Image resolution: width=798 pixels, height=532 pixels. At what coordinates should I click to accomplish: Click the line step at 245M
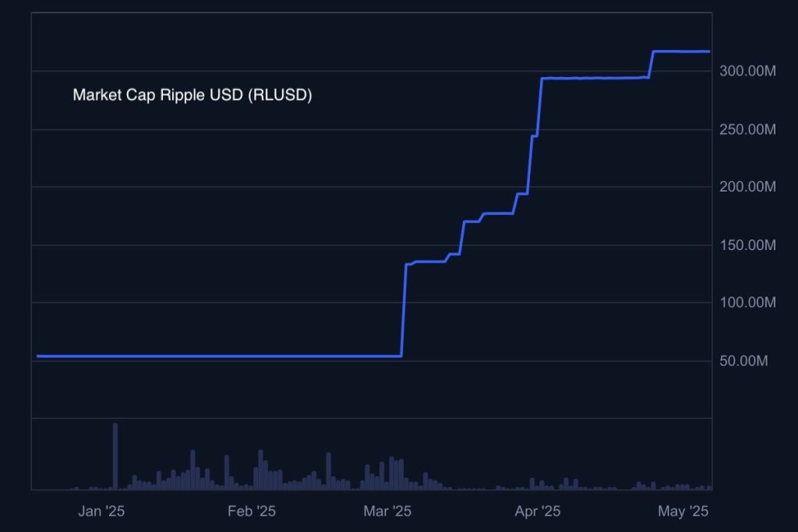535,136
